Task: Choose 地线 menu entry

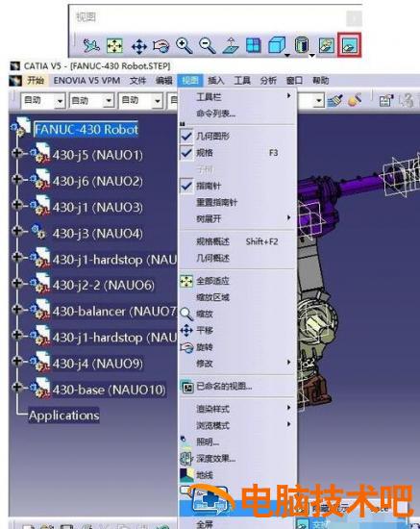Action: click(x=237, y=475)
